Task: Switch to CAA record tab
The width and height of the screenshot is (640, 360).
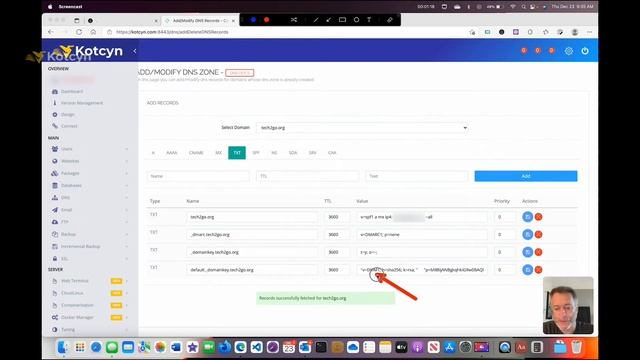Action: click(x=332, y=153)
